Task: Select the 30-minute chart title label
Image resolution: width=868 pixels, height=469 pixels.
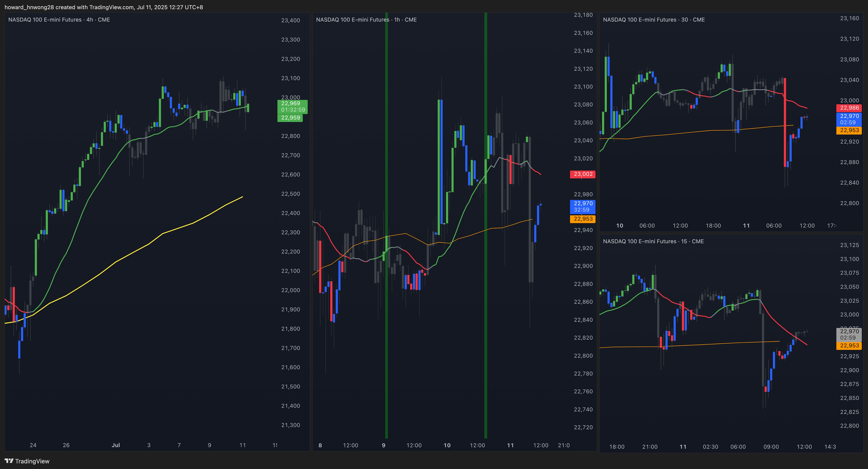Action: coord(654,19)
